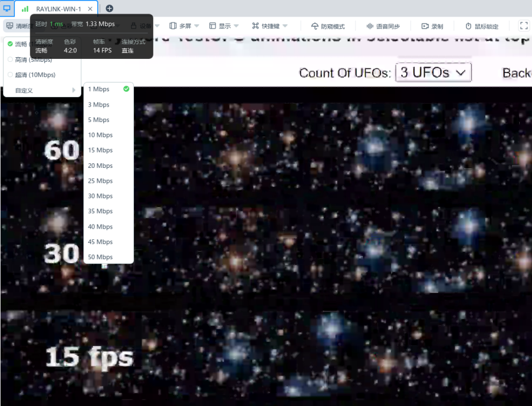532x406 pixels.
Task: Click the 30 fps lane label
Action: pos(61,253)
